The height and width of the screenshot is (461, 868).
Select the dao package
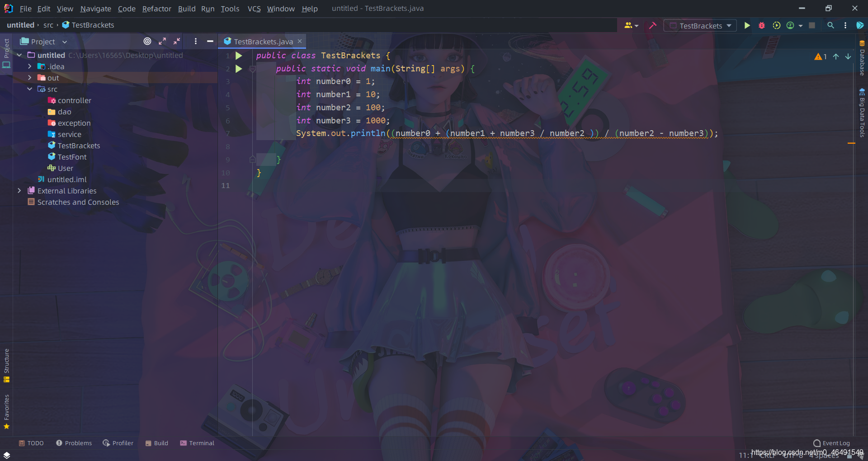59,112
